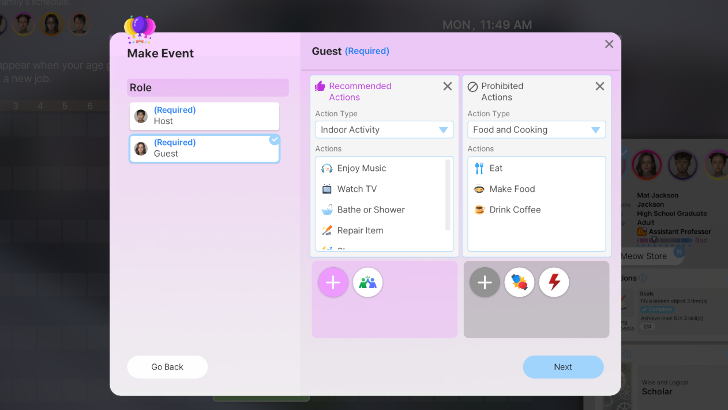Toggle the Guest role checkmark
The height and width of the screenshot is (410, 728).
tap(274, 140)
